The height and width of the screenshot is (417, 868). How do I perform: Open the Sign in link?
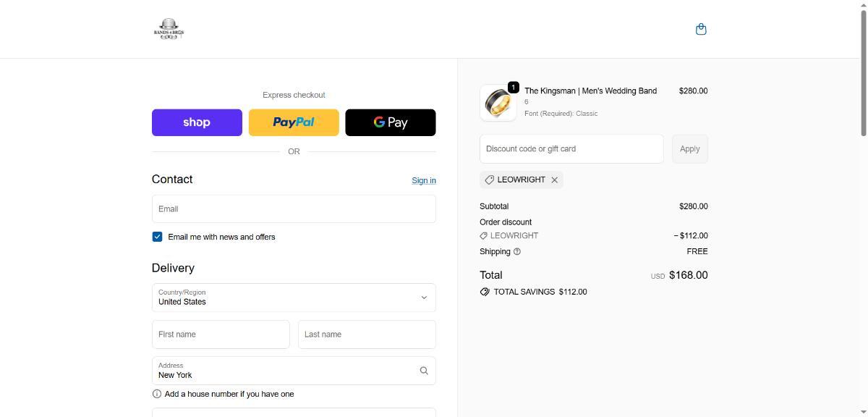click(x=424, y=180)
